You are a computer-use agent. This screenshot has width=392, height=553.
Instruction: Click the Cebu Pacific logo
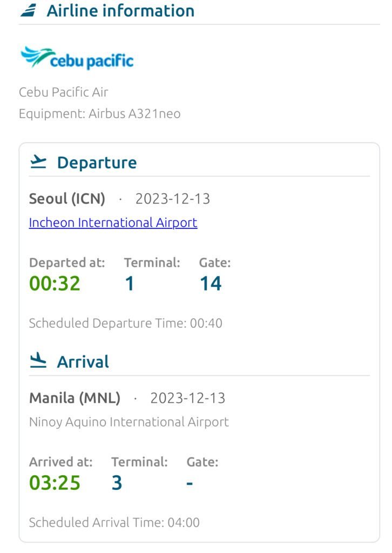(76, 58)
